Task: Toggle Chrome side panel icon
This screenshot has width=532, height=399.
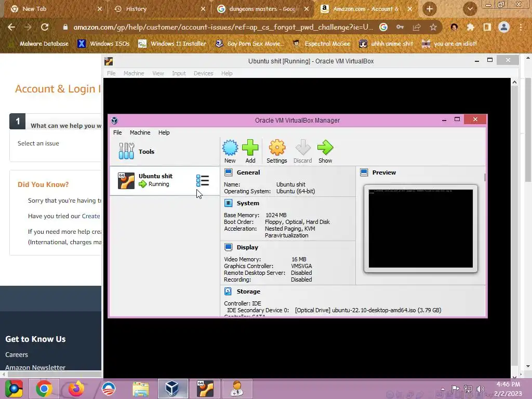Action: pyautogui.click(x=487, y=27)
